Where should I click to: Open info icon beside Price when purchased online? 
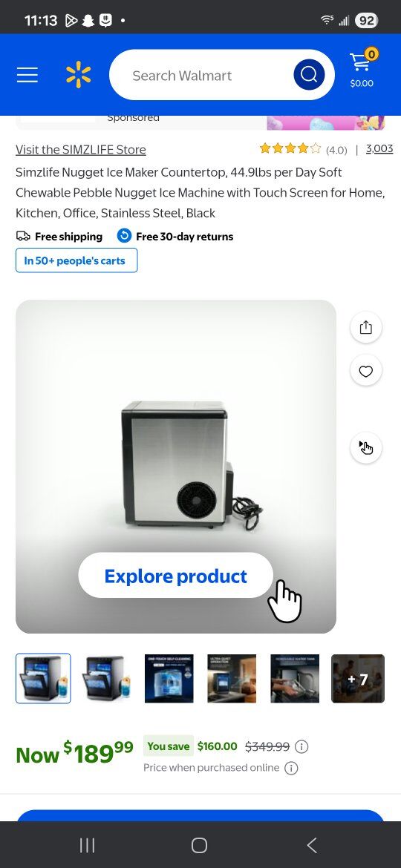[291, 768]
